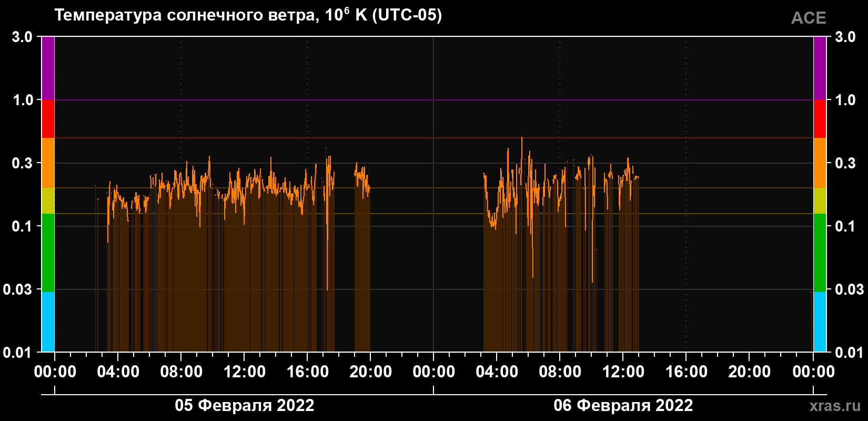The image size is (868, 421).
Task: Click the cyan band on right scale
Action: [x=820, y=322]
